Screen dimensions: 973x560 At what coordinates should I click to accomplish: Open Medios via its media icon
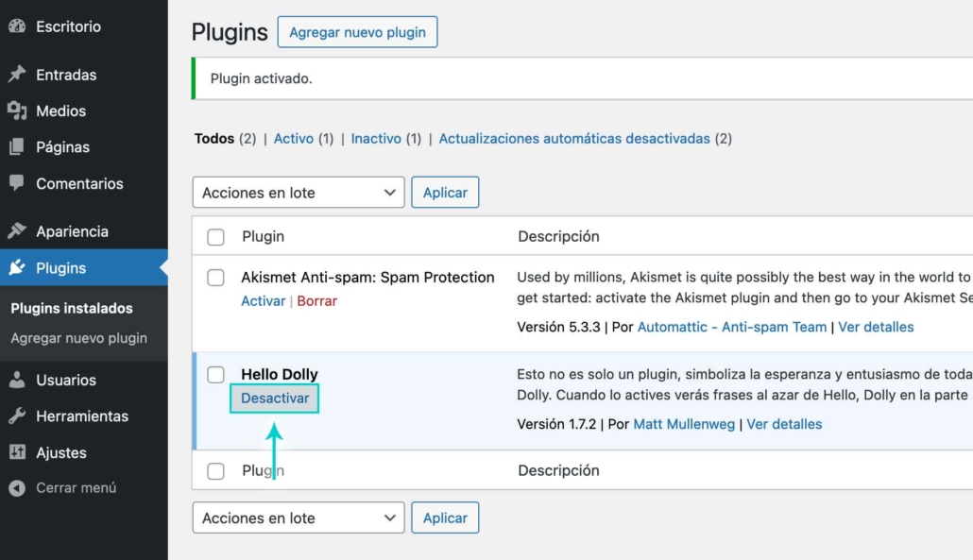[16, 111]
